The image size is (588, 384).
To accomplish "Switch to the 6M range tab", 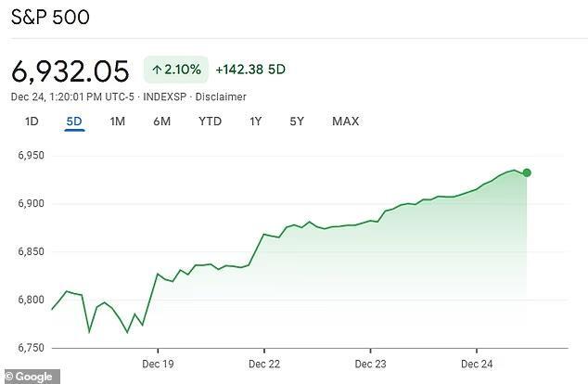I will [161, 122].
